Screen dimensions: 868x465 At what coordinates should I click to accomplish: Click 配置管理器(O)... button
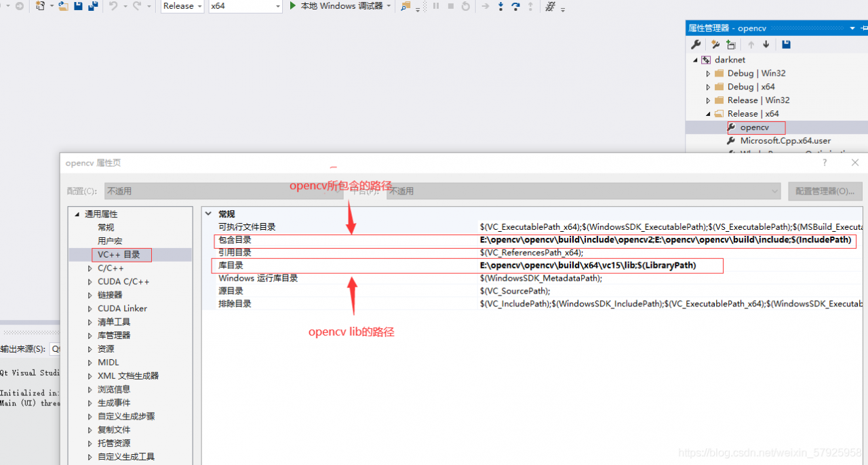[x=825, y=191]
